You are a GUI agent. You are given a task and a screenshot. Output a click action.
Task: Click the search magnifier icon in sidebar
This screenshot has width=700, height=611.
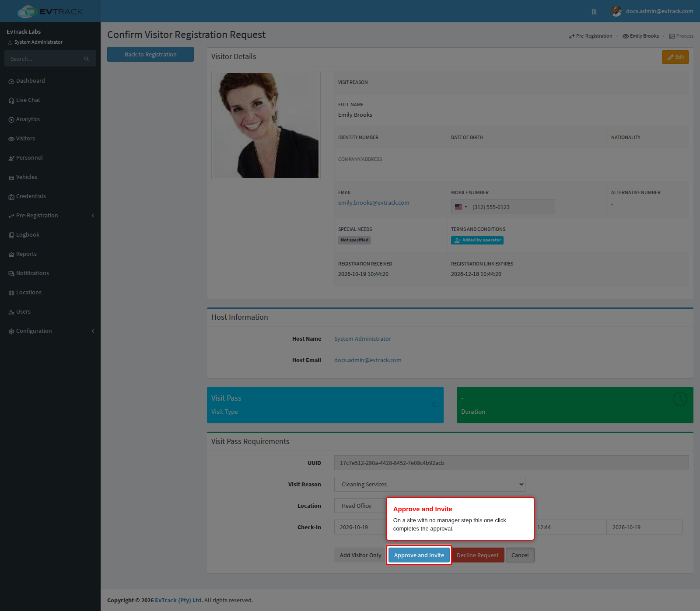pyautogui.click(x=87, y=59)
